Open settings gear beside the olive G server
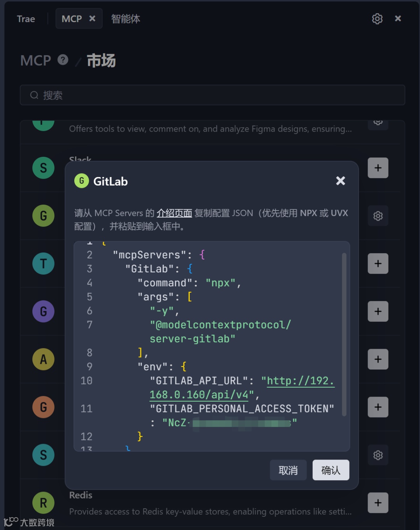This screenshot has width=420, height=530. point(378,216)
